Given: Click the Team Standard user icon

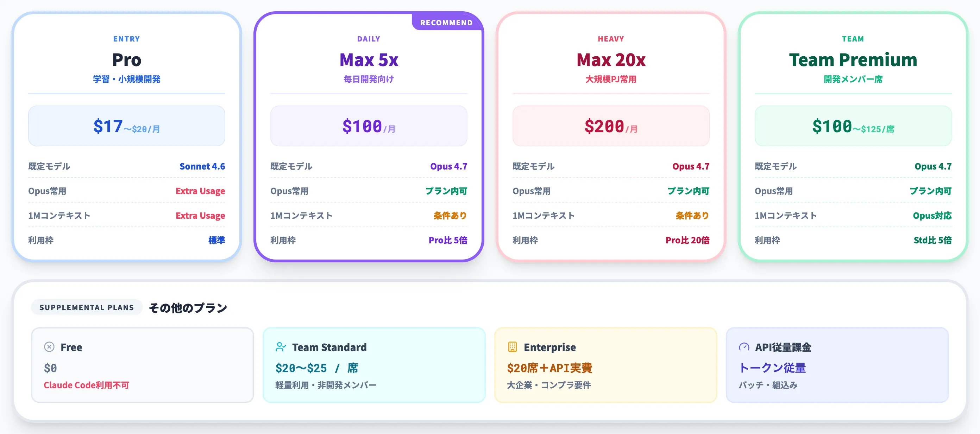Looking at the screenshot, I should [x=281, y=346].
